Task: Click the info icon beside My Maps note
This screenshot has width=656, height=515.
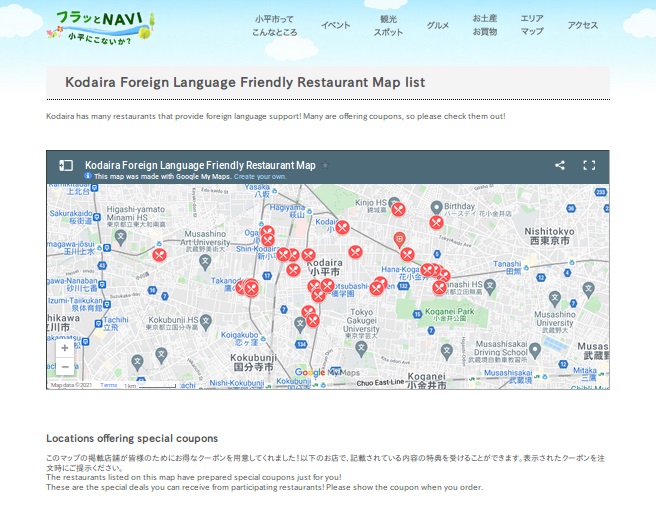Action: [88, 176]
